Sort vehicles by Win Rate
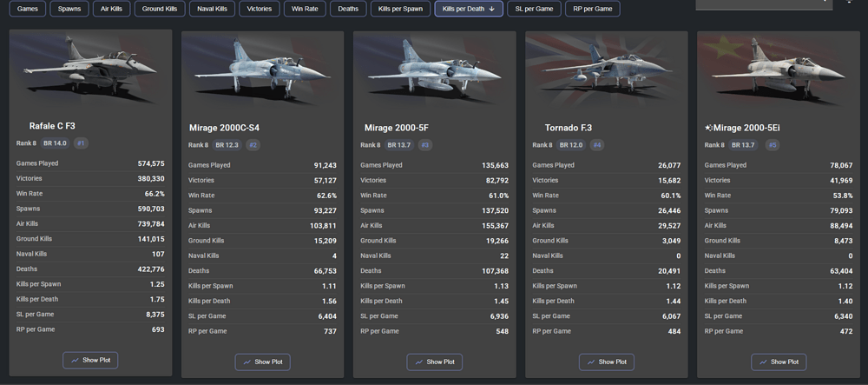Image resolution: width=868 pixels, height=385 pixels. [x=305, y=9]
